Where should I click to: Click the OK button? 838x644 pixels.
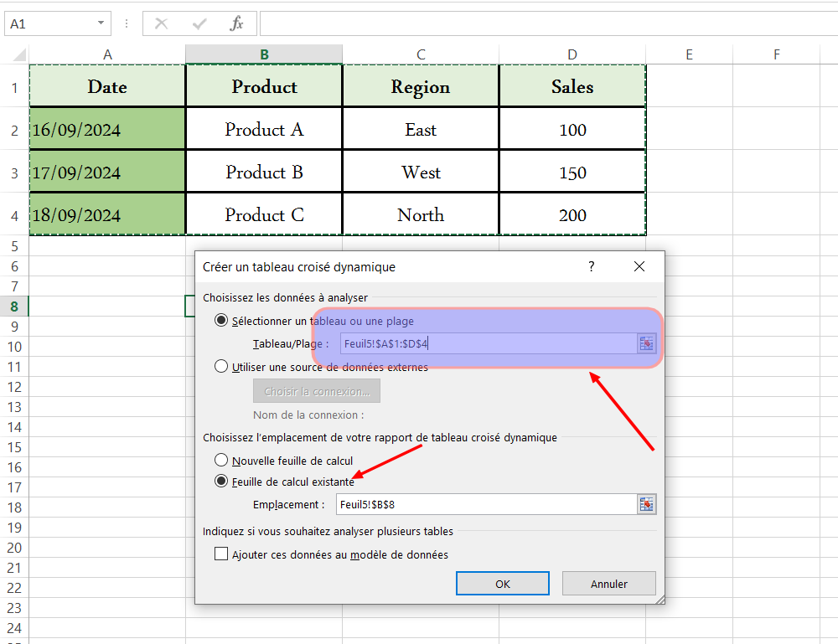502,584
